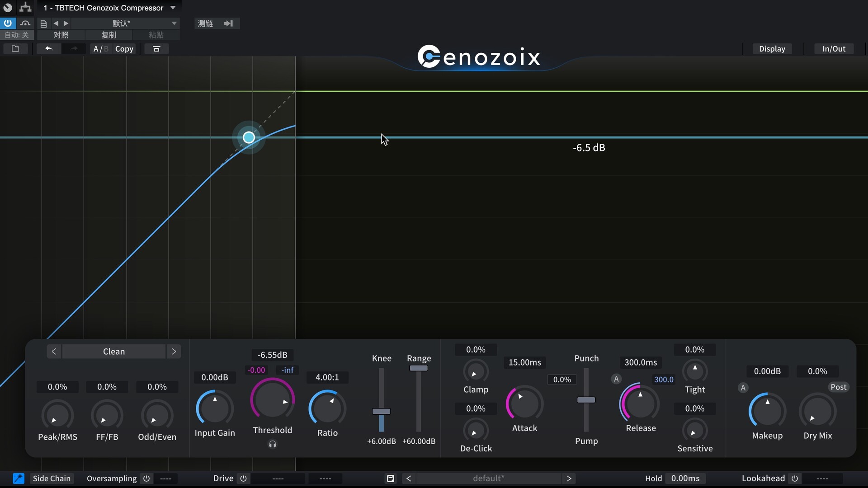This screenshot has width=868, height=488.
Task: Toggle threshold sidechain listen headphone icon
Action: point(273,445)
